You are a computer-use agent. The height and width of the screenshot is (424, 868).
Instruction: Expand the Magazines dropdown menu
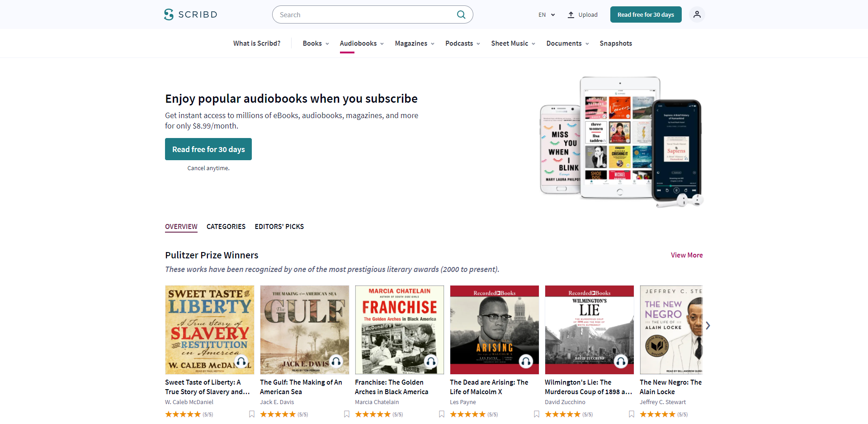pos(415,43)
